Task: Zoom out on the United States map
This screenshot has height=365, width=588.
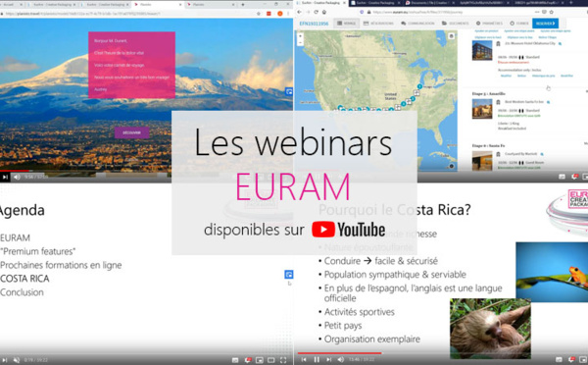Action: point(301,43)
